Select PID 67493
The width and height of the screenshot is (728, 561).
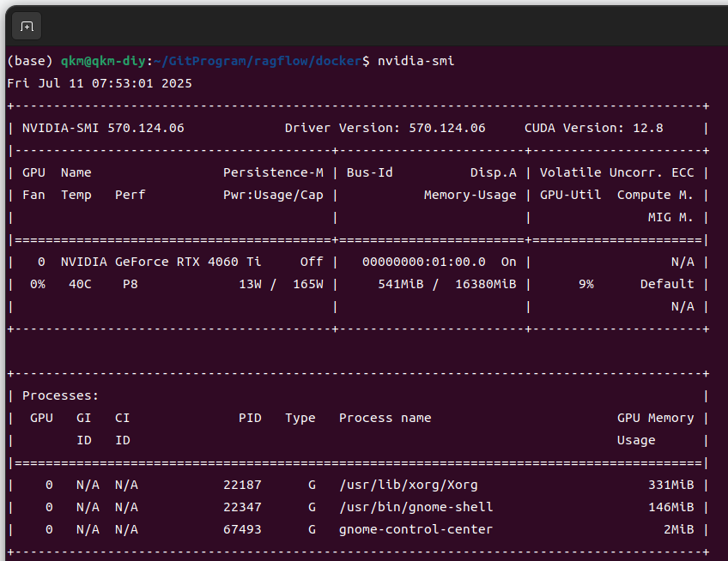click(242, 530)
